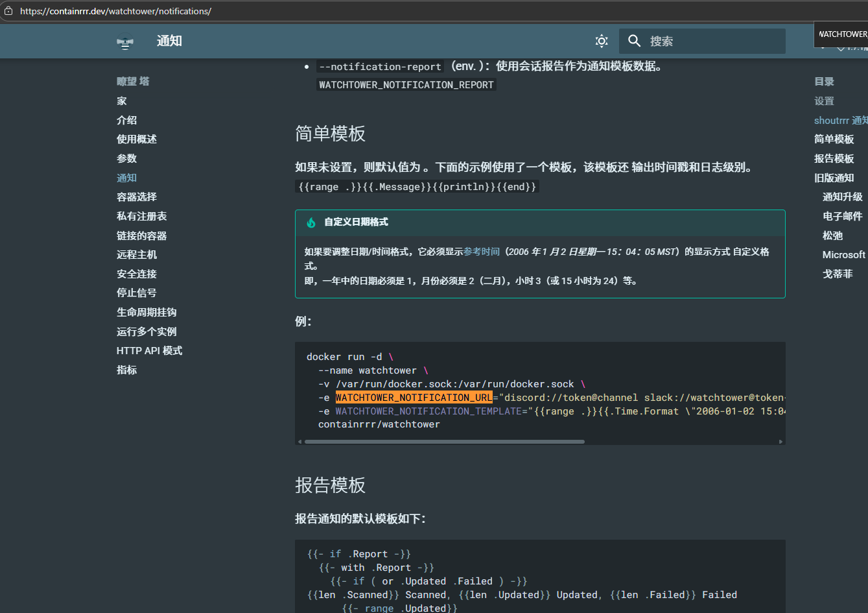Click the WATCHTOWER_NOTIFICATION_REPORT inline code

(406, 85)
